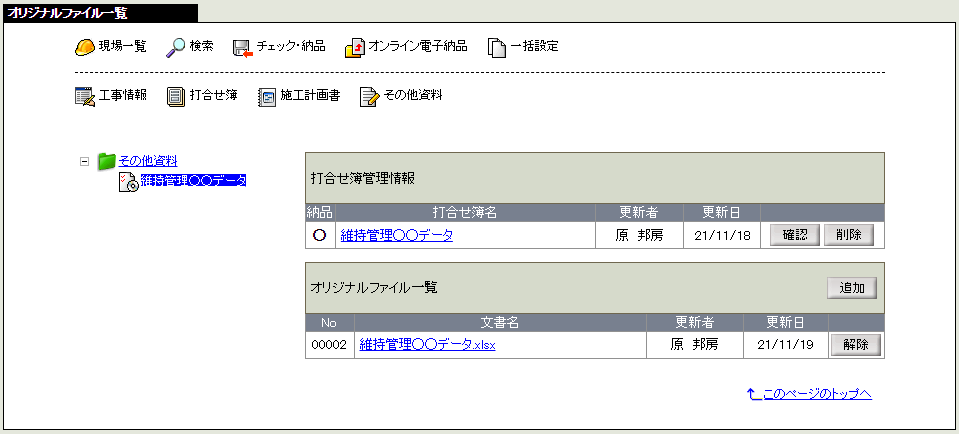This screenshot has width=959, height=434.
Task: Collapse the その他資料 tree node
Action: [84, 162]
